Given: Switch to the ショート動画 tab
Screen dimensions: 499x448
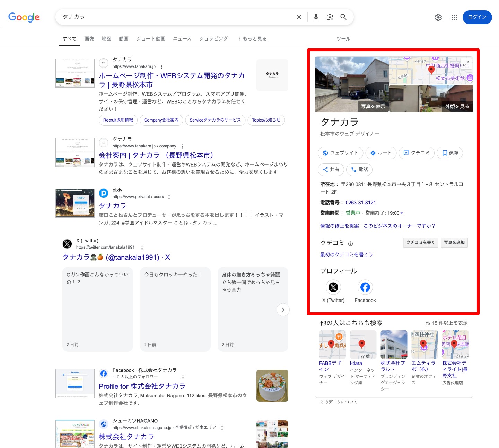Looking at the screenshot, I should (x=151, y=38).
